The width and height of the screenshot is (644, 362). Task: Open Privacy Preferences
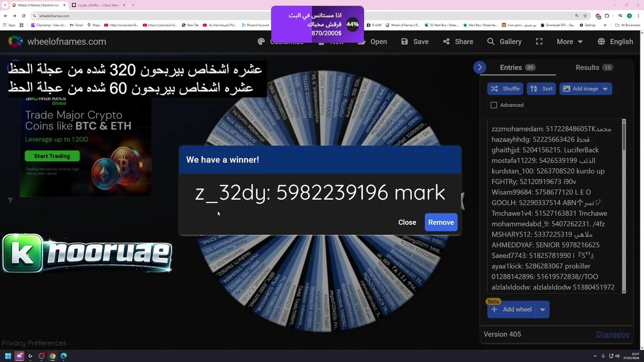tap(34, 343)
